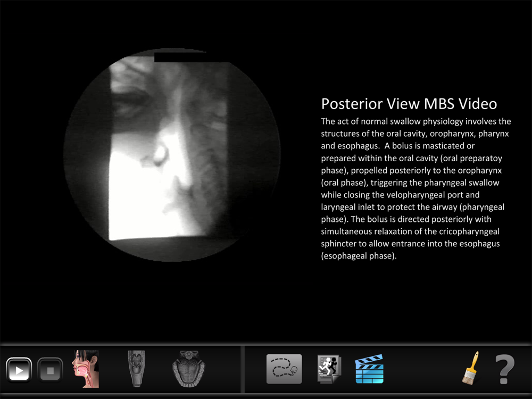Image resolution: width=532 pixels, height=399 pixels.
Task: Click the swallow physiology description paragraph
Action: [416, 189]
